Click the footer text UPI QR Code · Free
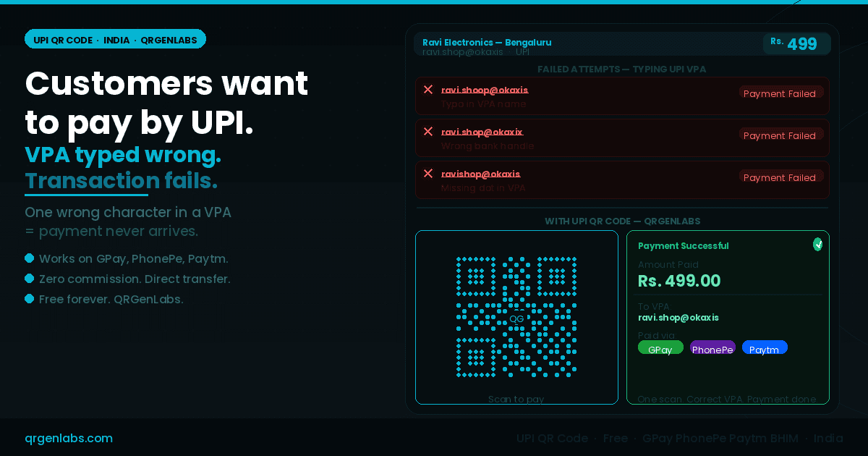The width and height of the screenshot is (868, 456). click(x=572, y=439)
